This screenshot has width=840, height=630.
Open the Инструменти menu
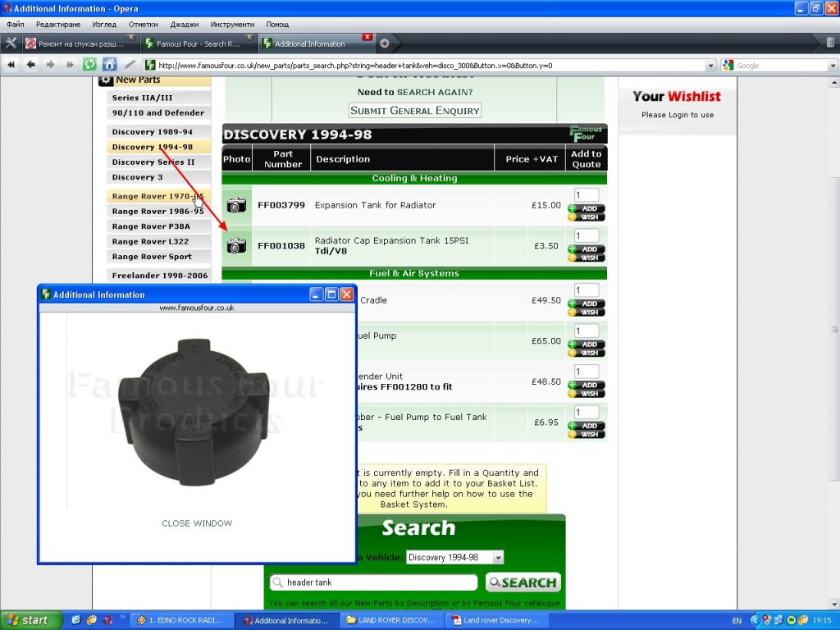pos(232,24)
